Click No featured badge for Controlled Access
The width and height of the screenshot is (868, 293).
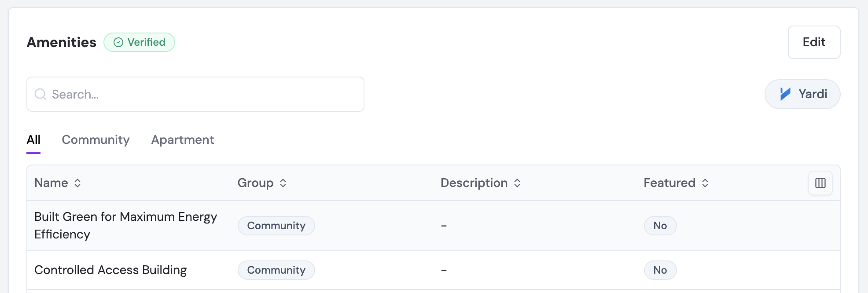(x=660, y=270)
